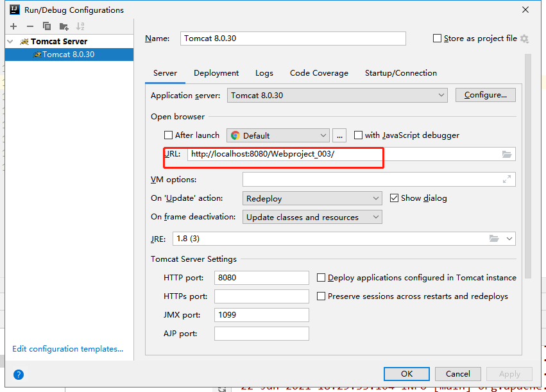
Task: Enable Preserve sessions across restarts and redeploys
Action: click(x=321, y=296)
